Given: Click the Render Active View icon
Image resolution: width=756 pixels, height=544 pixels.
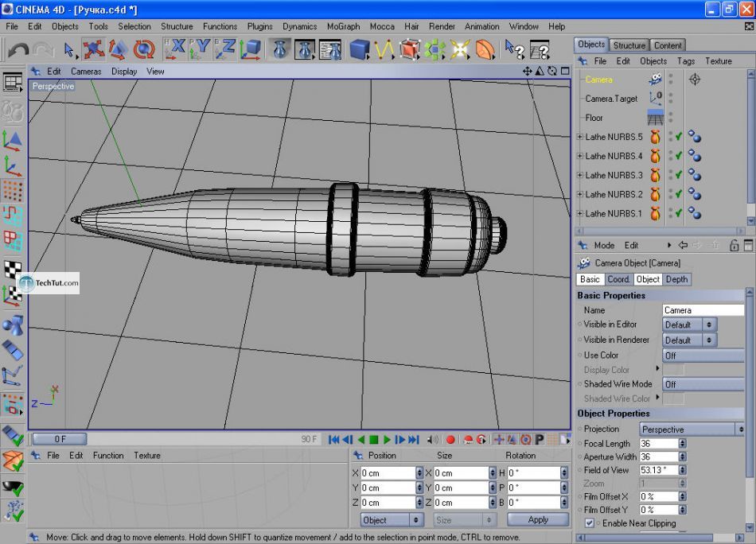Looking at the screenshot, I should (x=279, y=49).
